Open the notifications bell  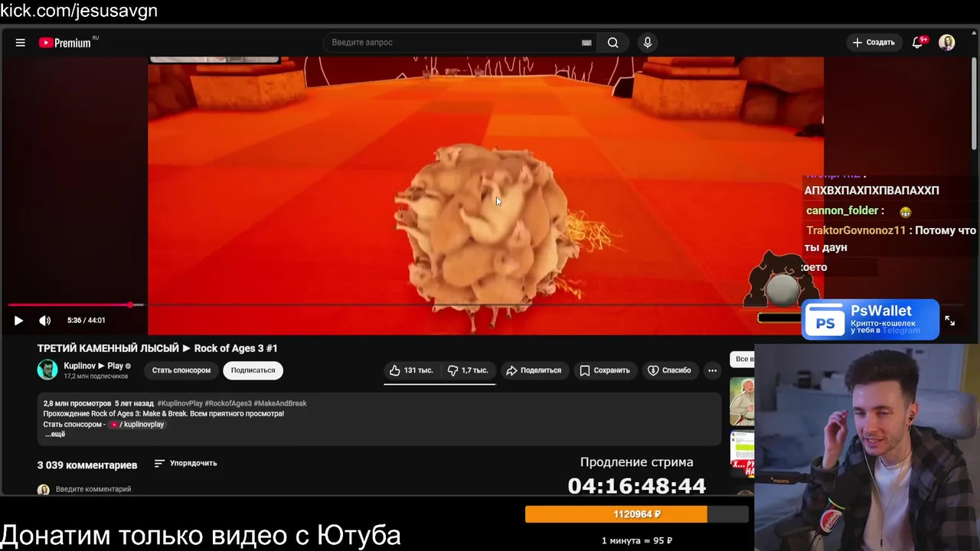(918, 43)
